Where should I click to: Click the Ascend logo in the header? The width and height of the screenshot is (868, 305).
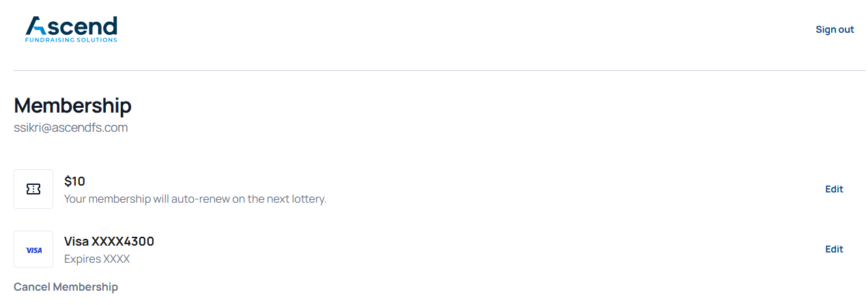(71, 29)
